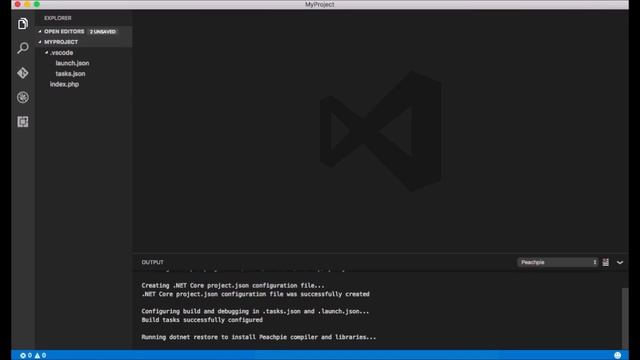Click 'Build tasks successfully configured' output line
This screenshot has width=640, height=360.
click(x=202, y=320)
